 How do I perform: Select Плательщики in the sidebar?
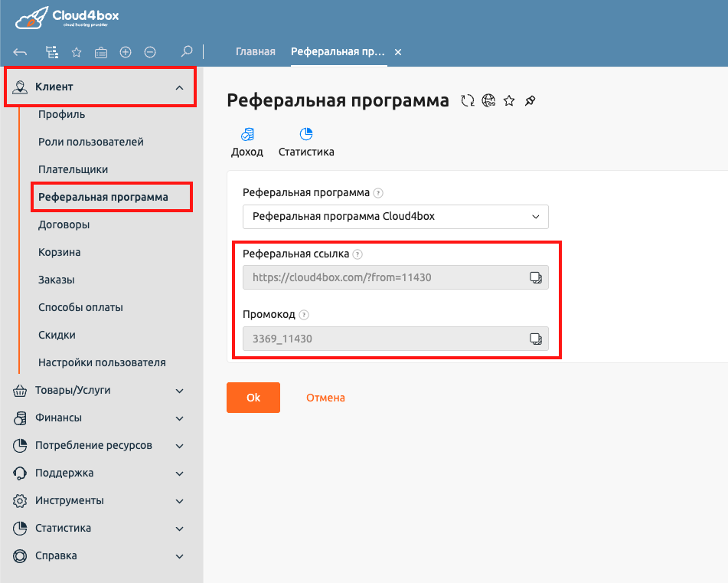(x=67, y=169)
